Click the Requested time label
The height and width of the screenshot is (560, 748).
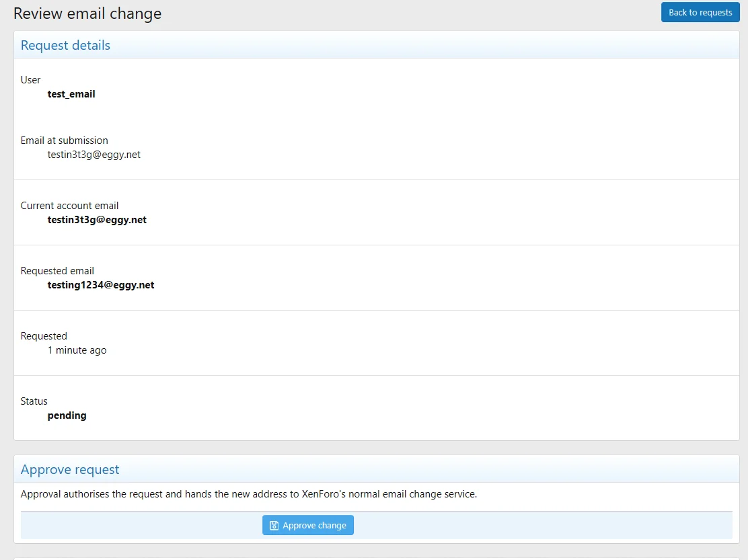[x=44, y=337]
